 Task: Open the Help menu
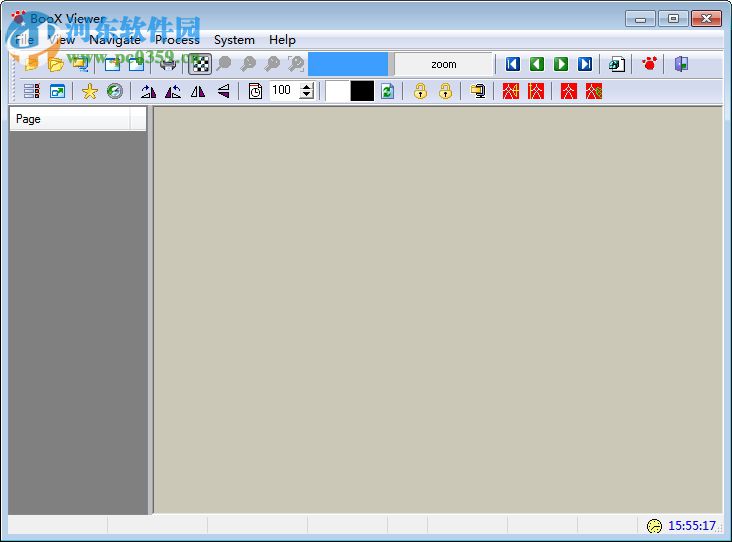click(x=282, y=40)
